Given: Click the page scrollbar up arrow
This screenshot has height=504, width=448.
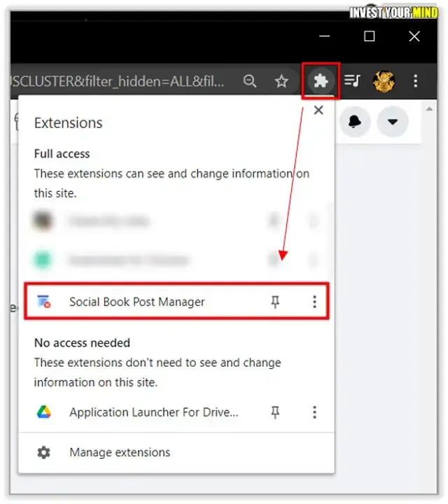Looking at the screenshot, I should click(x=429, y=109).
